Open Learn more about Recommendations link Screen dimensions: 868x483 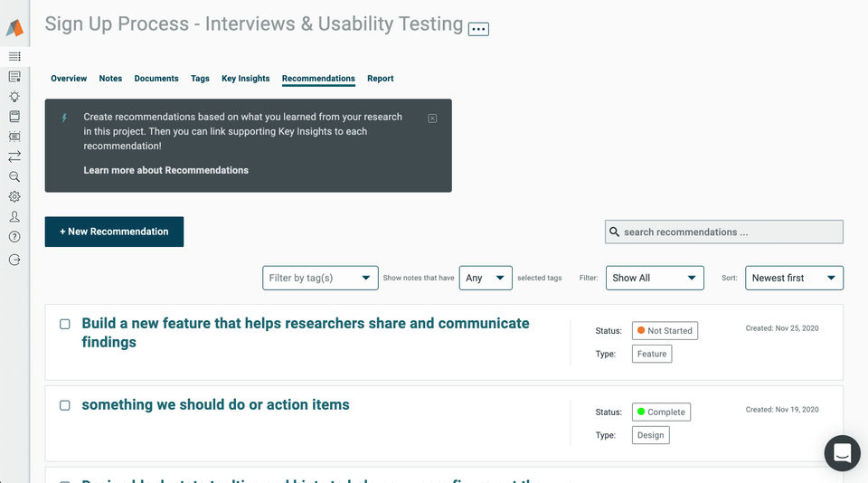[165, 170]
